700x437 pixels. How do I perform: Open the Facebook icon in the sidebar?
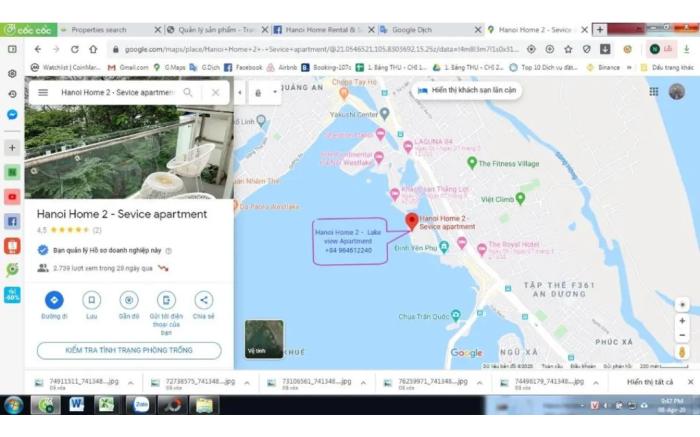(x=12, y=221)
